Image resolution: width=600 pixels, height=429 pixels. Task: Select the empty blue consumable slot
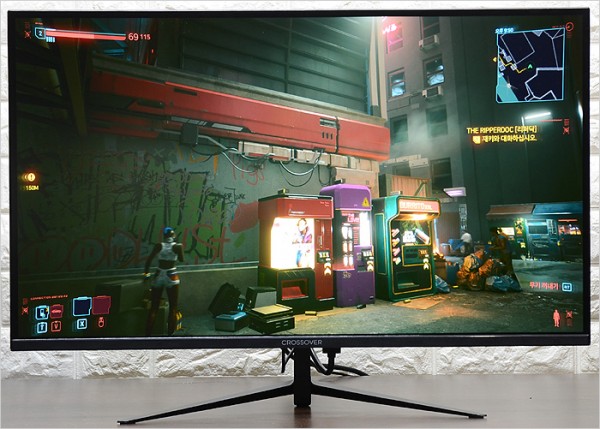coord(82,307)
